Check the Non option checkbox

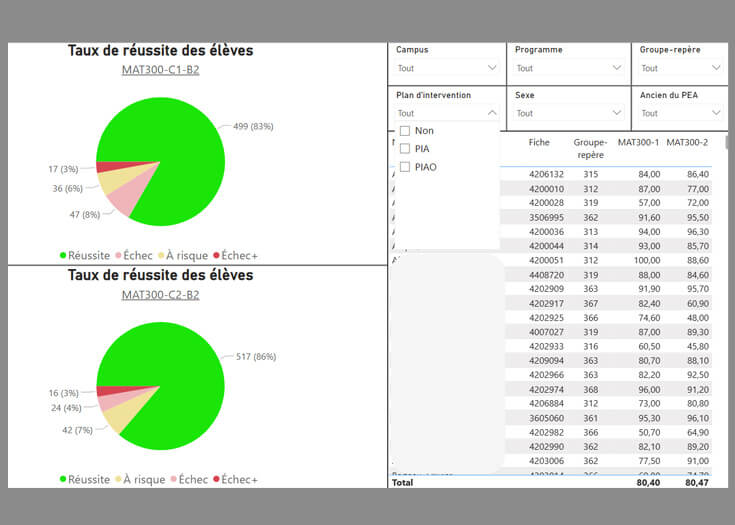point(405,131)
